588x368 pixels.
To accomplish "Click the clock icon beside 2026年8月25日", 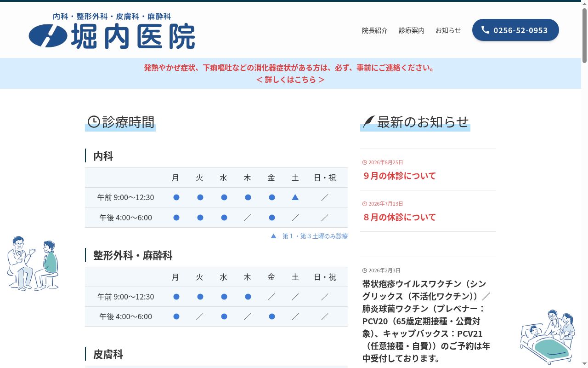I will point(365,162).
